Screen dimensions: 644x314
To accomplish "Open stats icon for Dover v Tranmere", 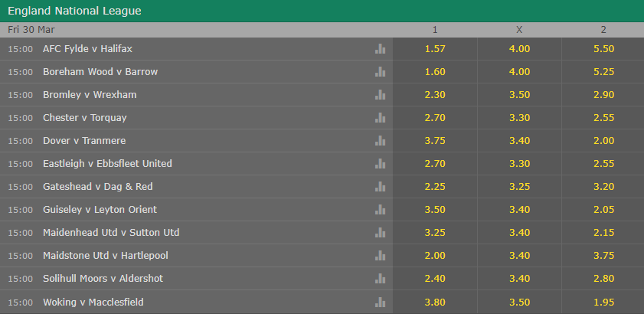I will tap(380, 141).
